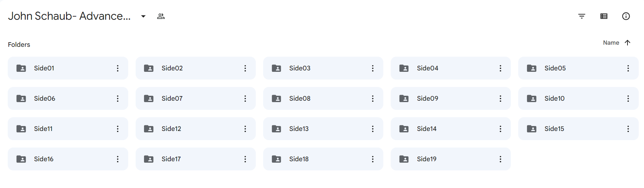Reverse sort direction arrow
644x188 pixels.
click(x=627, y=43)
